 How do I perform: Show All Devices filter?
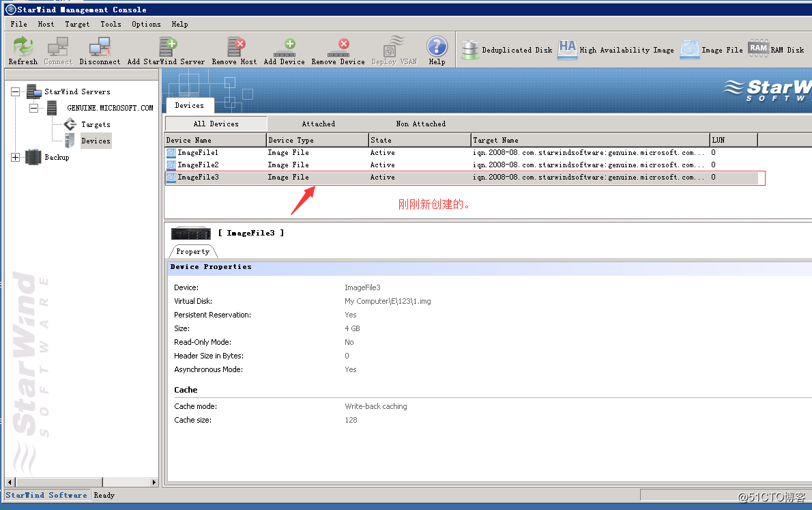coord(216,124)
